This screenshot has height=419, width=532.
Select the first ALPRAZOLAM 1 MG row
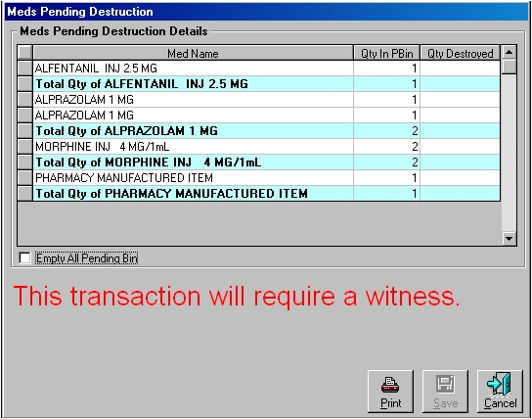(258, 100)
